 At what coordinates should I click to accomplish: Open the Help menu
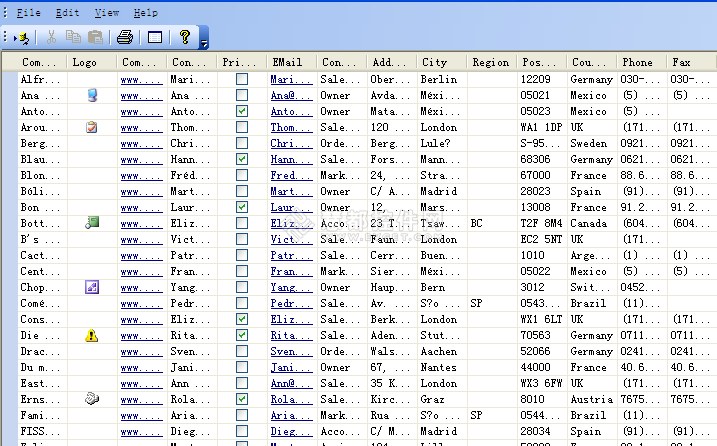146,13
